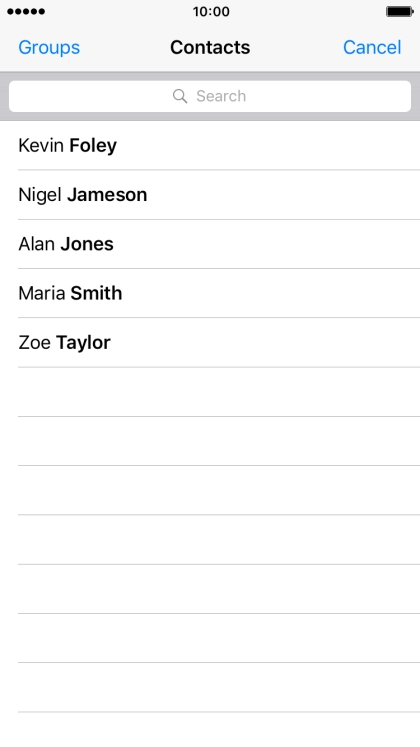Tap the battery icon in status bar
This screenshot has width=420, height=747.
pos(400,11)
